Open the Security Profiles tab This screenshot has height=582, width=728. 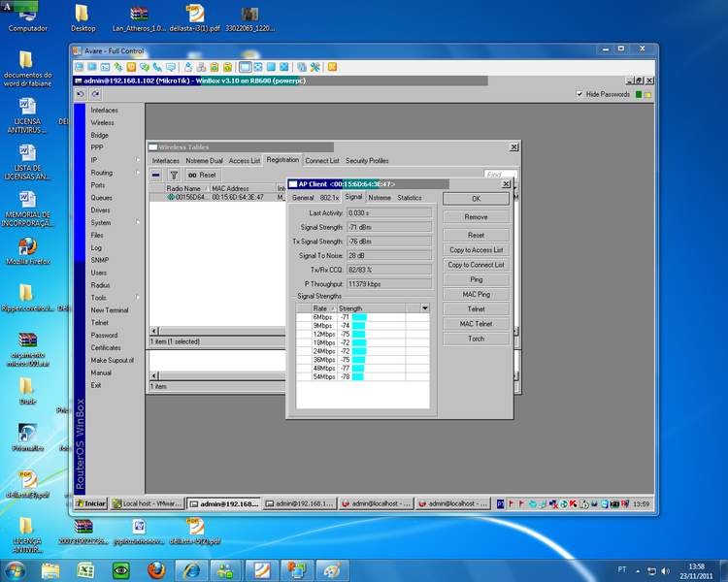[x=367, y=160]
